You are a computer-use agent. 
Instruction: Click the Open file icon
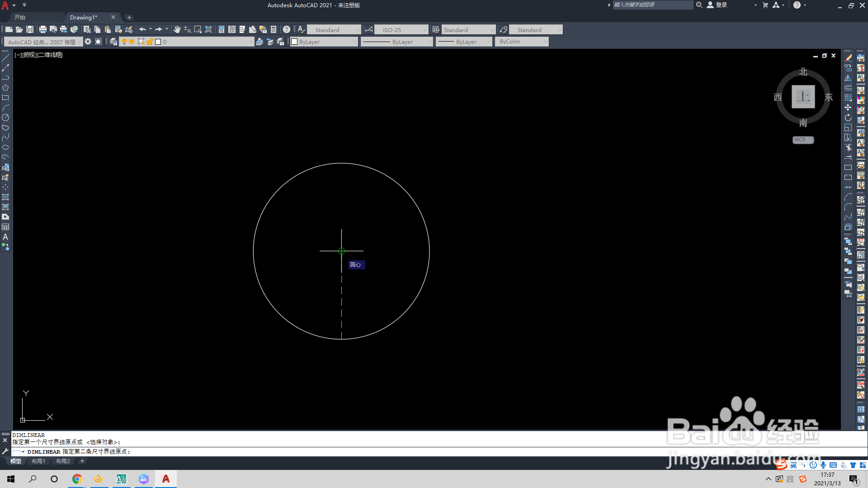(19, 29)
